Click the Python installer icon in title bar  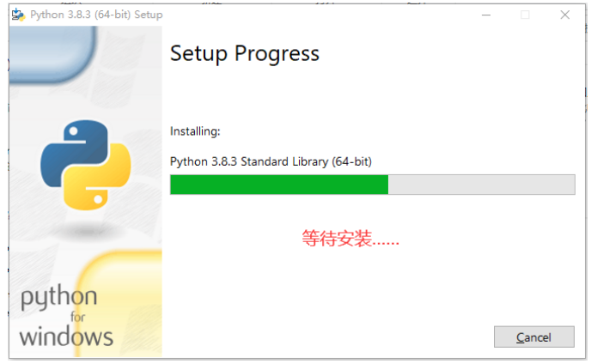click(17, 15)
